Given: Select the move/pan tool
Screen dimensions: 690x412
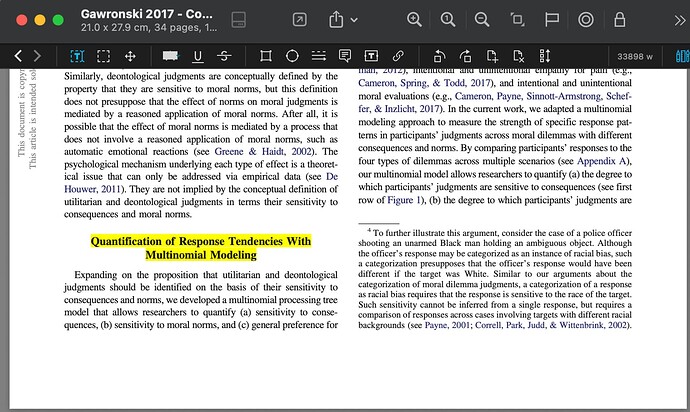Looking at the screenshot, I should click(130, 56).
